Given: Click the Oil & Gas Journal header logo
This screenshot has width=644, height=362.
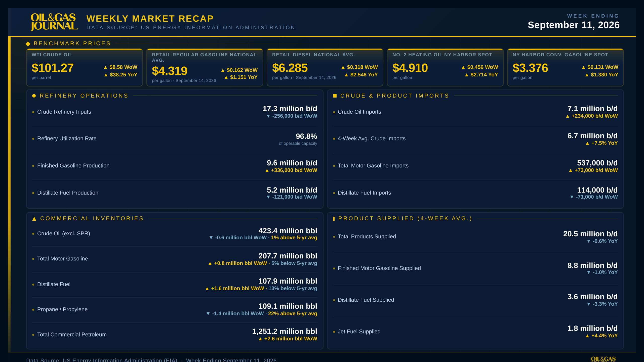Looking at the screenshot, I should point(54,22).
